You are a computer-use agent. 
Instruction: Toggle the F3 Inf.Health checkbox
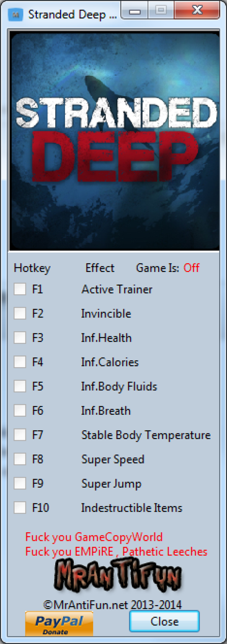coord(20,338)
